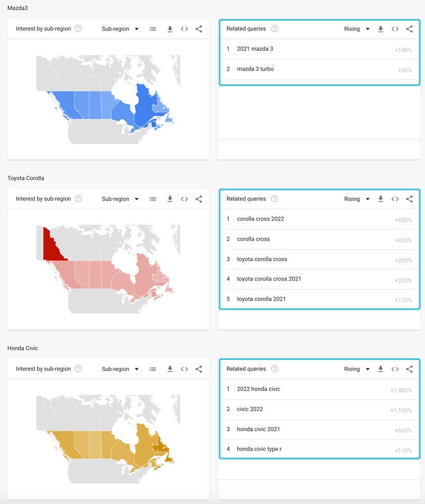
Task: Toggle list view on Mazda3 map card
Action: click(153, 29)
